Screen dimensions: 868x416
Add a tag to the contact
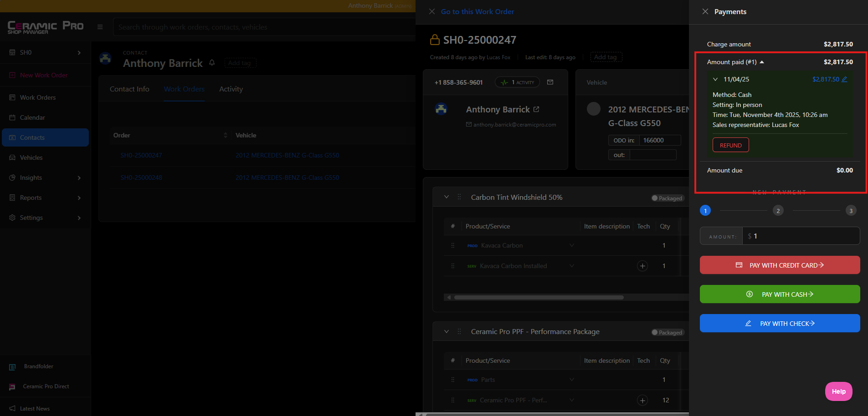(x=240, y=63)
